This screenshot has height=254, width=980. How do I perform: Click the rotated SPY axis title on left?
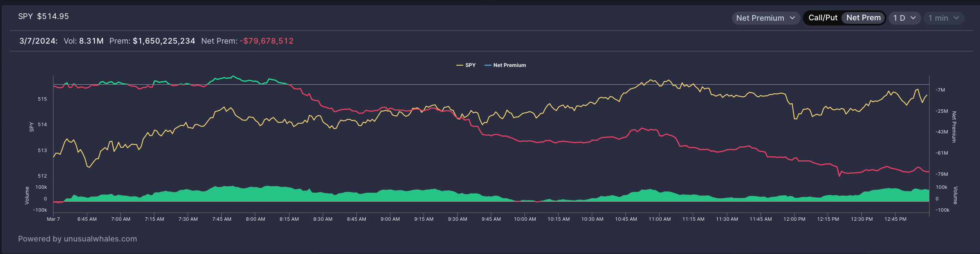[x=31, y=127]
